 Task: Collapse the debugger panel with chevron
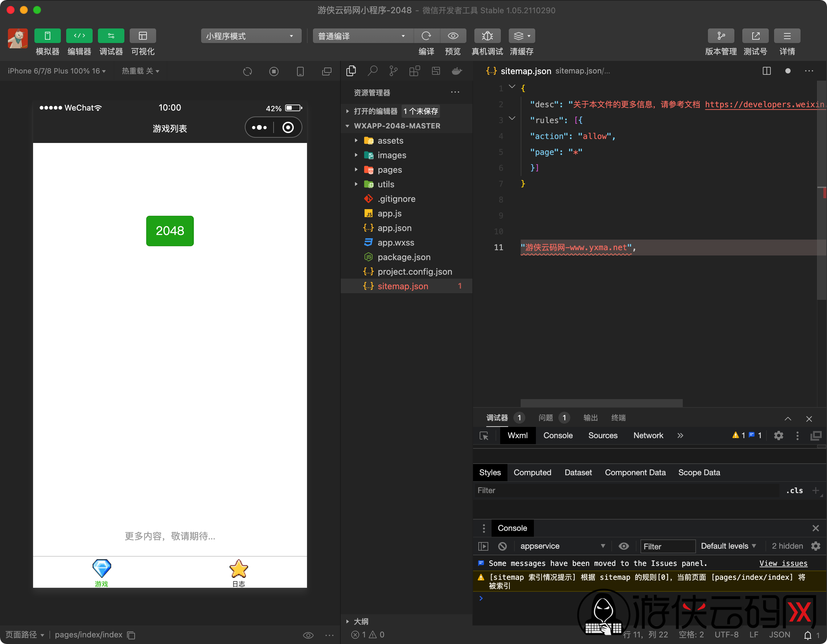788,419
